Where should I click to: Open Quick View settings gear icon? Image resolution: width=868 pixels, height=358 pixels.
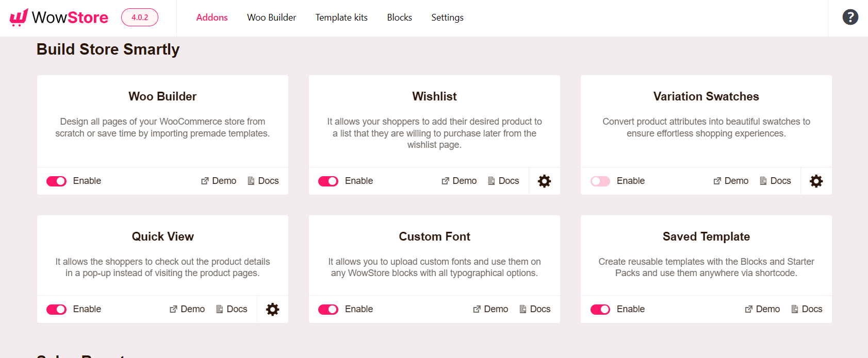[x=272, y=309]
